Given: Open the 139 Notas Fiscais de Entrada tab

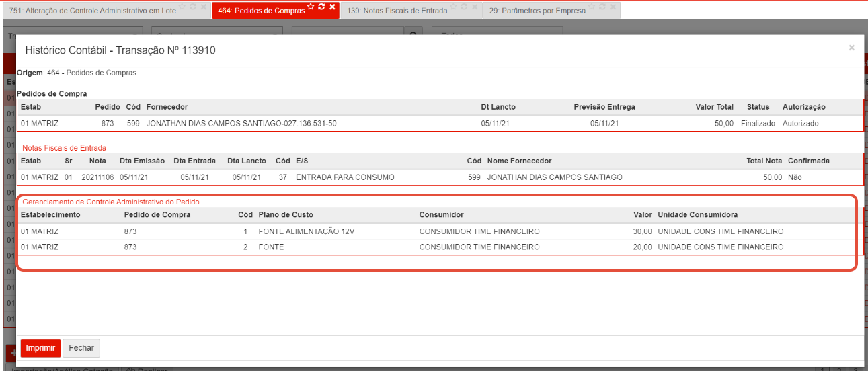Looking at the screenshot, I should (397, 11).
